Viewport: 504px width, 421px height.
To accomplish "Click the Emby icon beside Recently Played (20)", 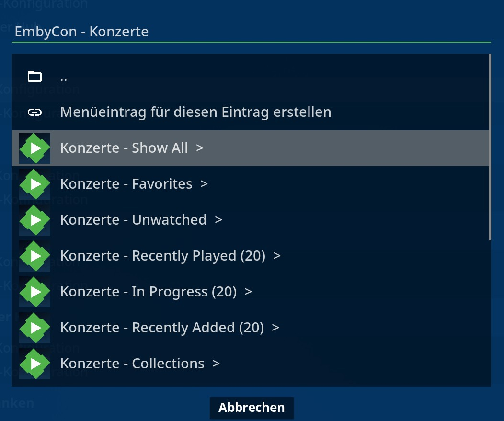I will coord(34,256).
